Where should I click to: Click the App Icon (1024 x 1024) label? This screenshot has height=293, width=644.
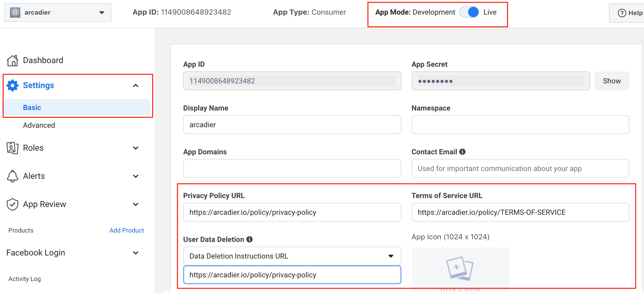click(x=450, y=237)
